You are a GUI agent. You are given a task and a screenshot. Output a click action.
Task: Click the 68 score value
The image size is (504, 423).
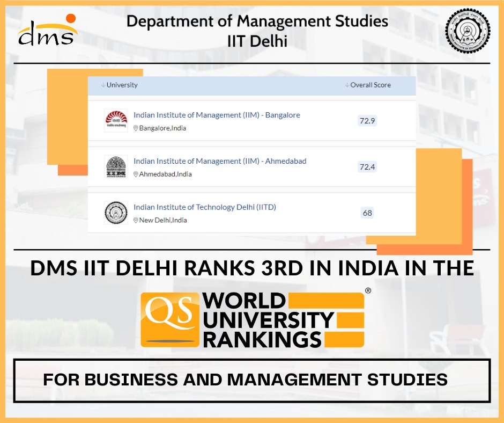(x=367, y=213)
